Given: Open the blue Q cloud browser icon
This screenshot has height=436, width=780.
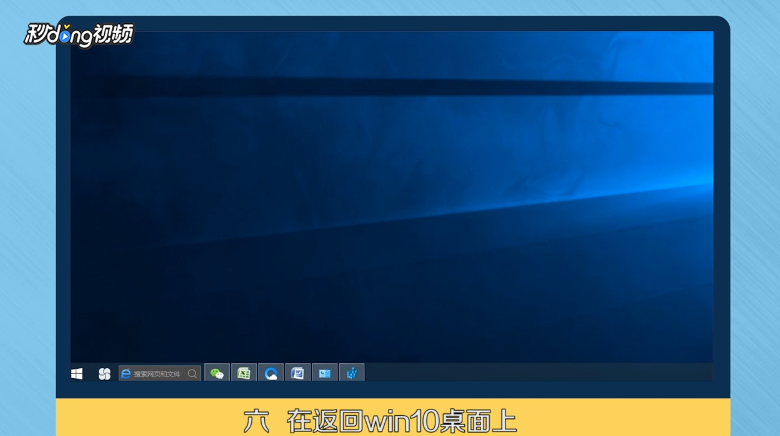Looking at the screenshot, I should [271, 373].
